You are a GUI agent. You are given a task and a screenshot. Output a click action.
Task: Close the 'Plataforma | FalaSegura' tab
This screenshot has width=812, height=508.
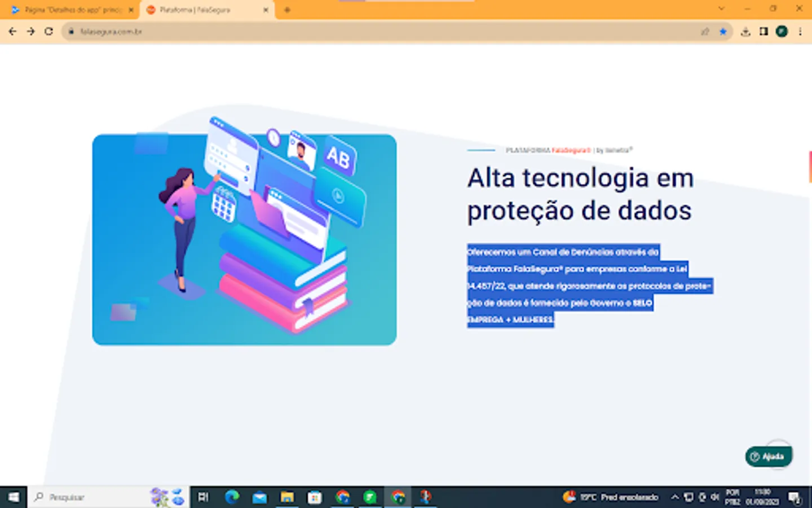coord(266,10)
